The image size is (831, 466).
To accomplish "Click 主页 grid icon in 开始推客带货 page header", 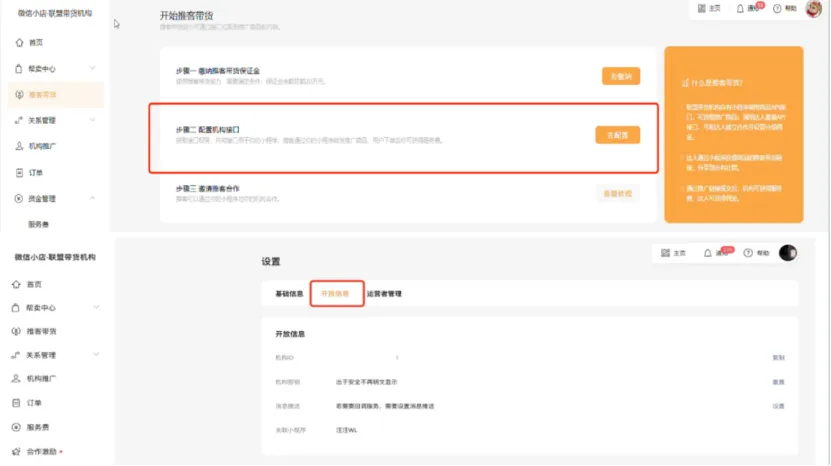I will point(702,8).
